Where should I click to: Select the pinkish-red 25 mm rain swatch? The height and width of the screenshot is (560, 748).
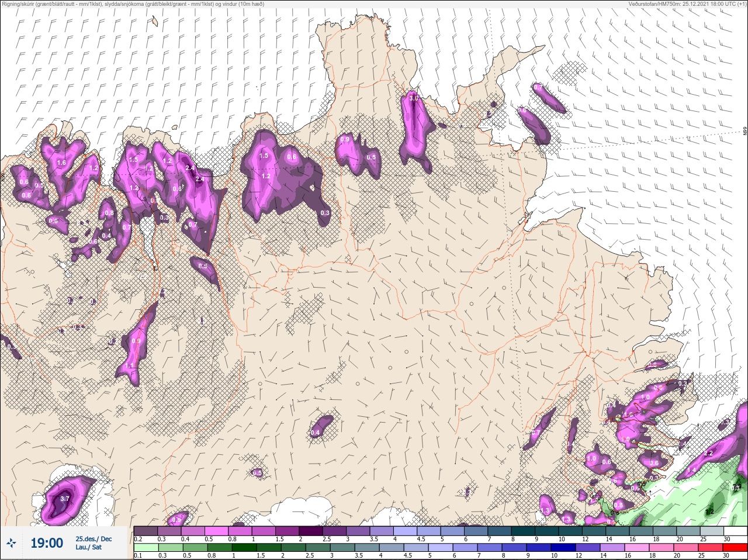710,548
